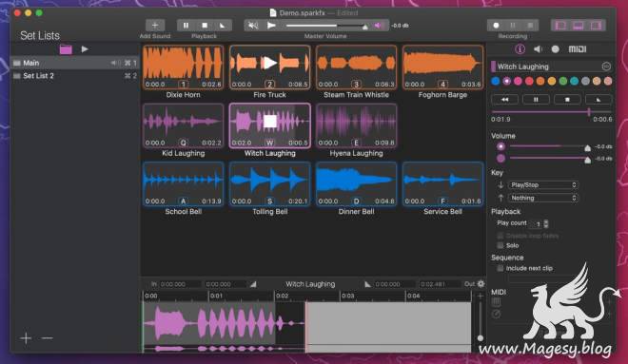Click the MIDI knob controller icon
The height and width of the screenshot is (364, 628).
coord(496,315)
